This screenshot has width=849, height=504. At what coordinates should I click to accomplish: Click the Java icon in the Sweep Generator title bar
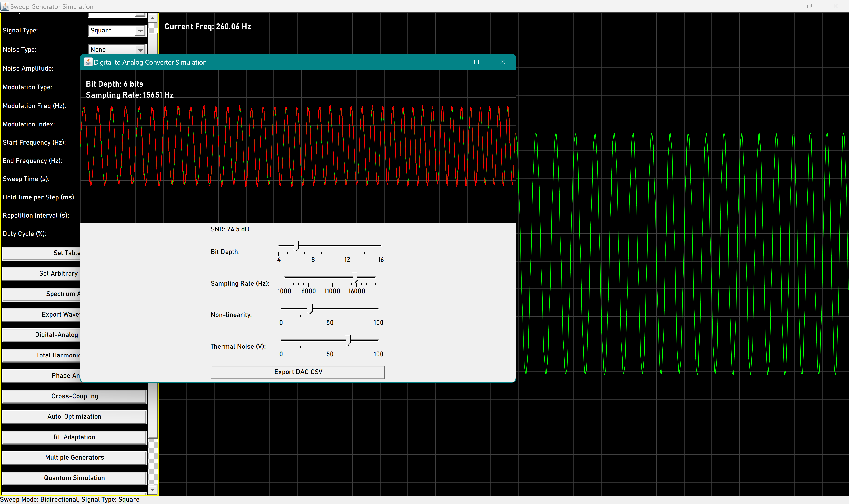pos(5,6)
